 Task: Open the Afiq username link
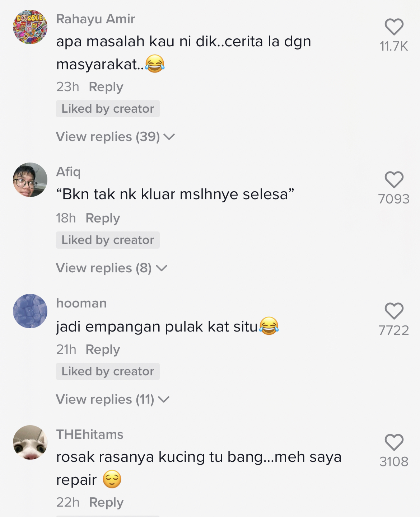point(68,172)
